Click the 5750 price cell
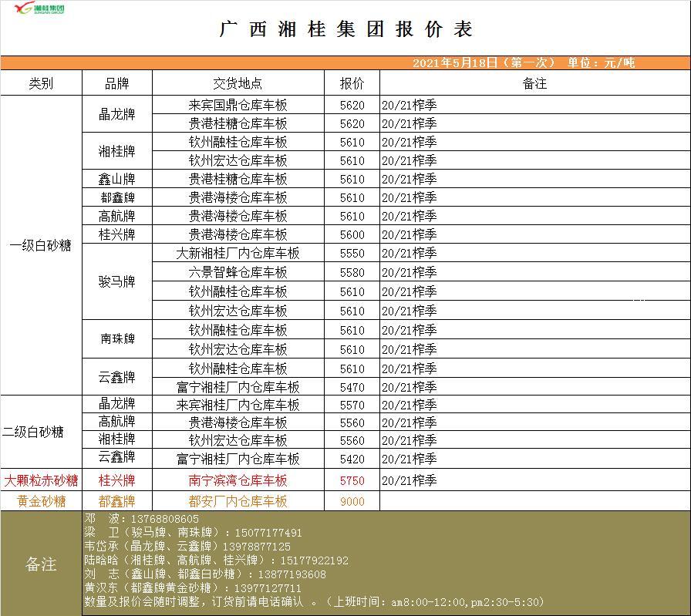This screenshot has height=616, width=691. (x=352, y=480)
